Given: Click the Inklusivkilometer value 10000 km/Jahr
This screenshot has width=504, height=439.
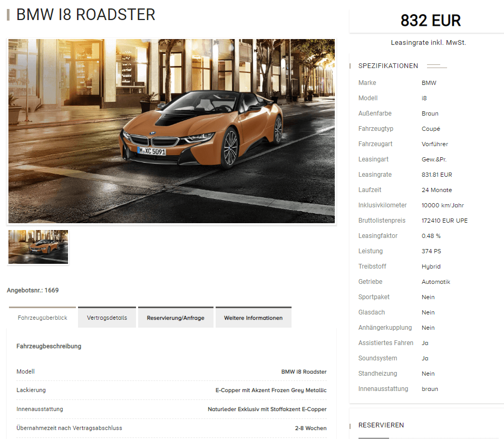Looking at the screenshot, I should click(443, 205).
